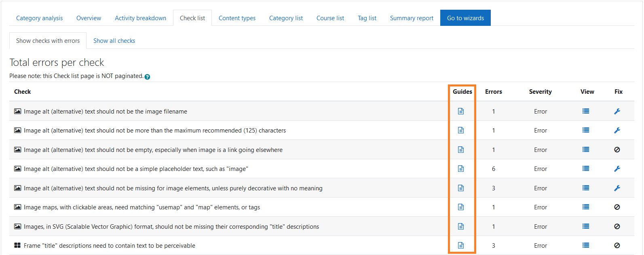This screenshot has height=255, width=644.
Task: Open guide for image filename alt text check
Action: tap(461, 111)
